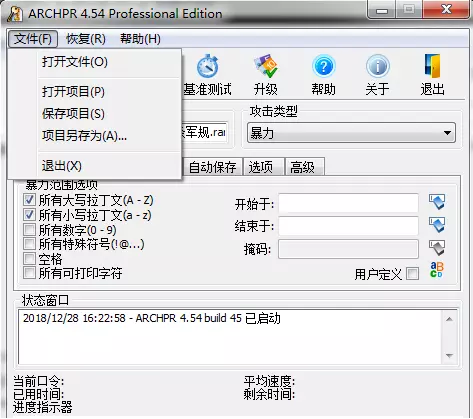Click into the 开始于 input field
473x419 pixels.
349,203
